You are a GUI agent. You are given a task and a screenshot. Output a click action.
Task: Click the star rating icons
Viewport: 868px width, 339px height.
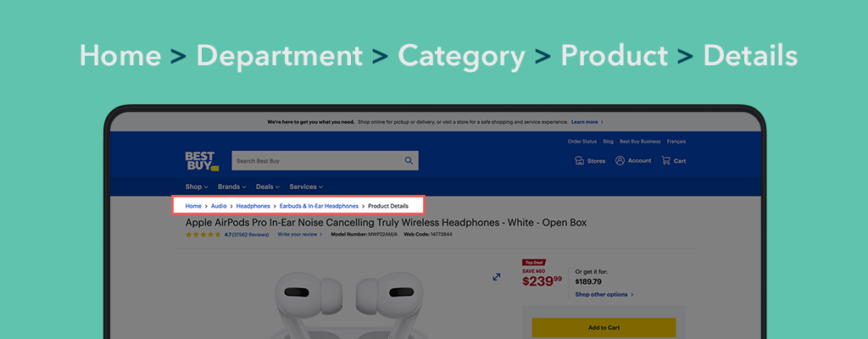(203, 235)
